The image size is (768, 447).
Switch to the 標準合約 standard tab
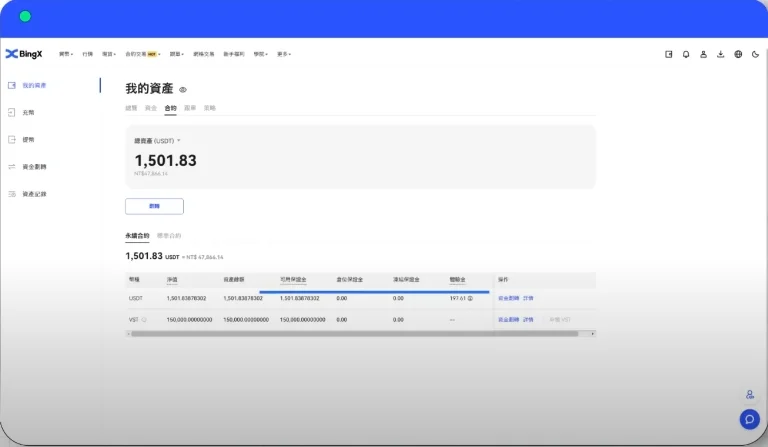169,236
